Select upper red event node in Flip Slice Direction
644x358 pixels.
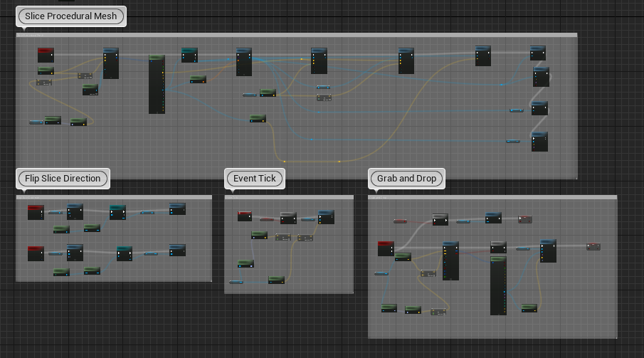click(36, 213)
